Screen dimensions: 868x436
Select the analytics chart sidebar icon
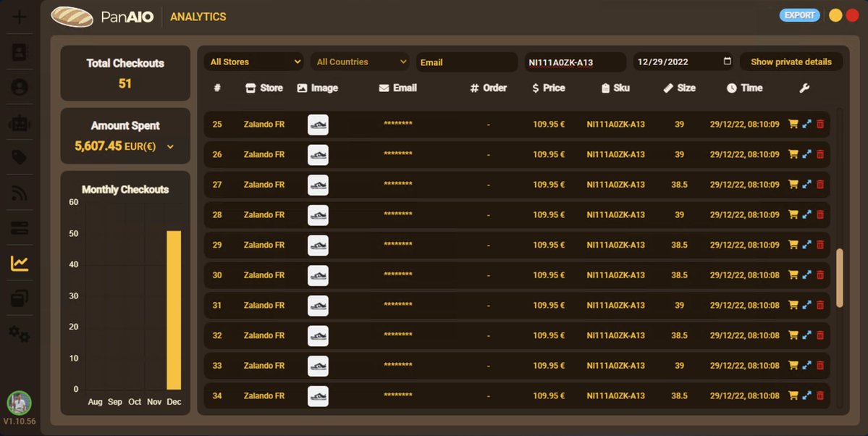tap(20, 263)
